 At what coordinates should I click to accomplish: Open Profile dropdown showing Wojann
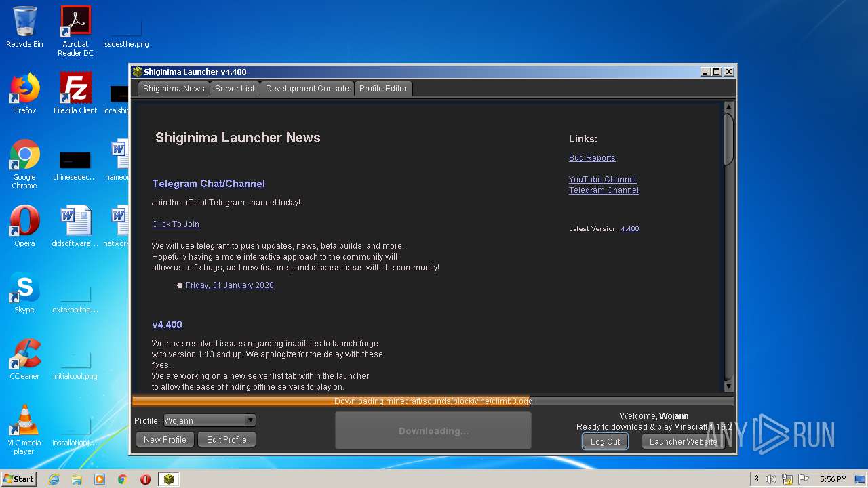pyautogui.click(x=210, y=420)
